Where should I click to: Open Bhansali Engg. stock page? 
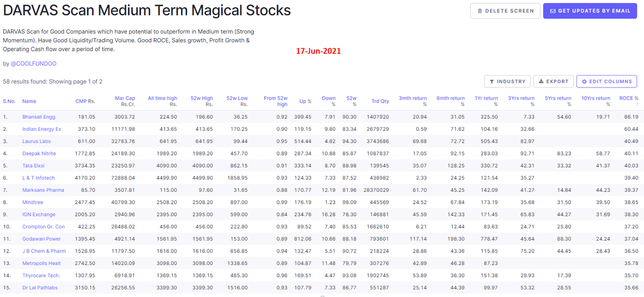[x=39, y=117]
